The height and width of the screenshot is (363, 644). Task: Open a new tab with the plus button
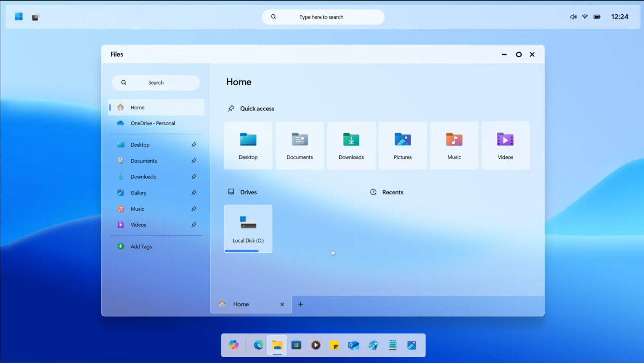pyautogui.click(x=300, y=304)
